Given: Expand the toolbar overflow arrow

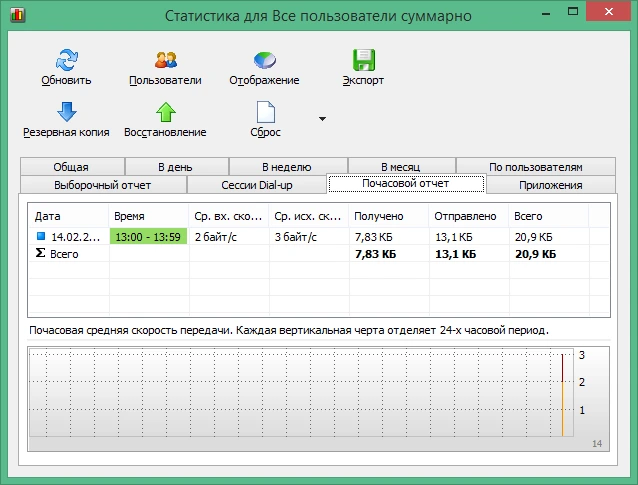Looking at the screenshot, I should 322,119.
